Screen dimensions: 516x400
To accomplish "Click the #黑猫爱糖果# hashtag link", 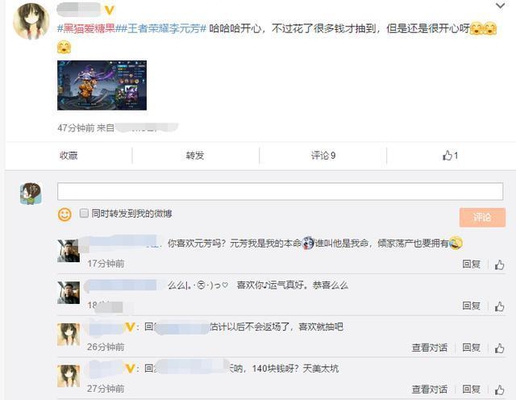I will [x=86, y=29].
